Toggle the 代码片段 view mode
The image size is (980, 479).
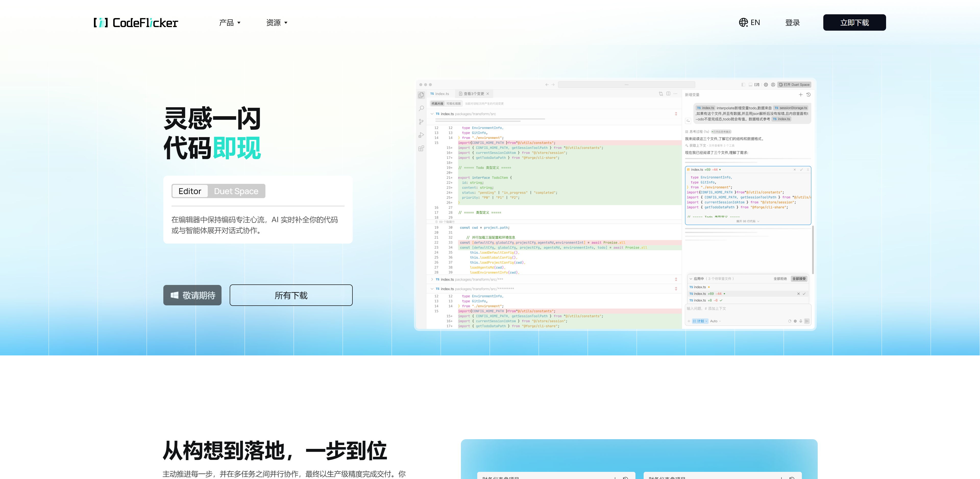click(437, 104)
